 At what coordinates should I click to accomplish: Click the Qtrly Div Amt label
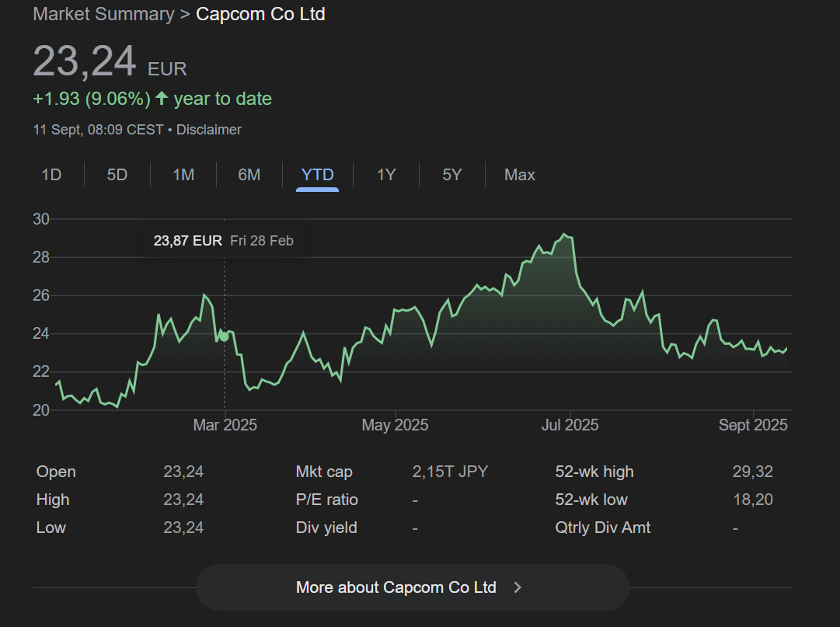click(603, 528)
